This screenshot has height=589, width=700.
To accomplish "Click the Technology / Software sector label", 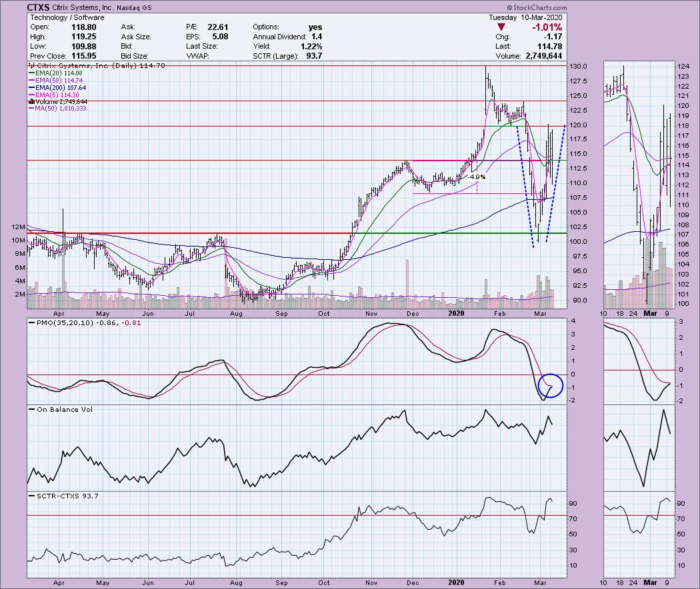I will [x=67, y=17].
